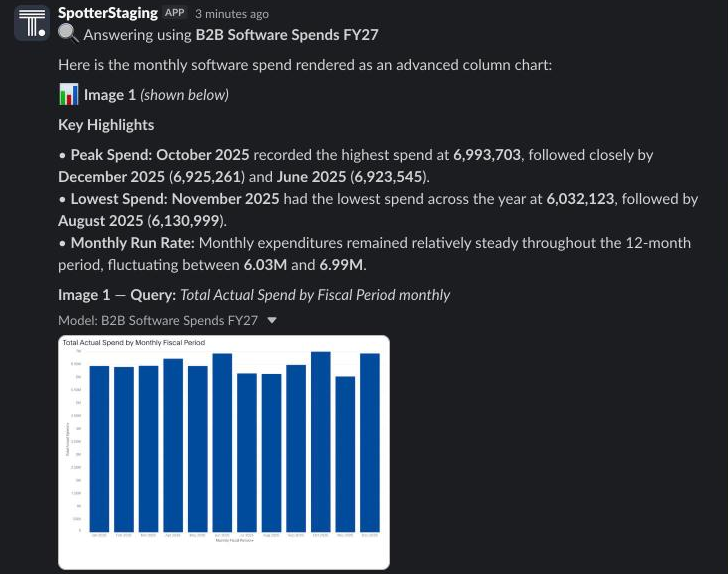The width and height of the screenshot is (728, 574).
Task: Expand the Model: B2B Software Spends dropdown arrow
Action: click(x=272, y=320)
